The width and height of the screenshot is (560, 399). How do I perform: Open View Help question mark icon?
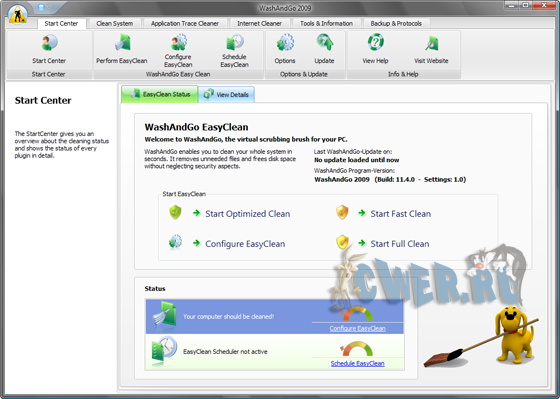tap(375, 42)
